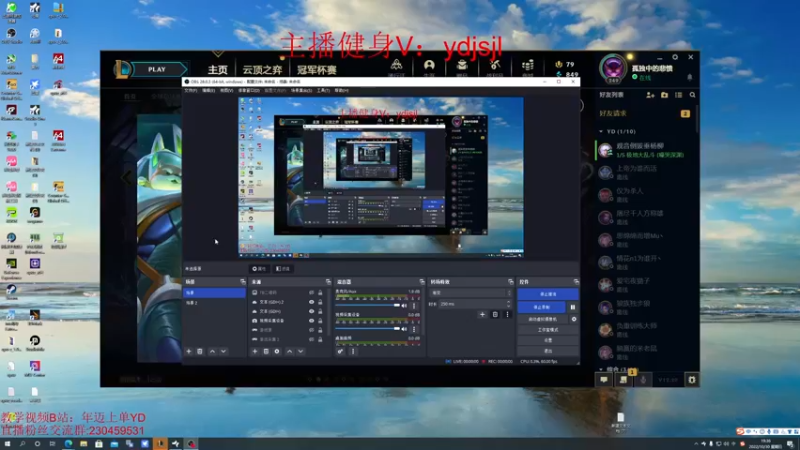Move selected scene up in scenes panel

click(212, 352)
